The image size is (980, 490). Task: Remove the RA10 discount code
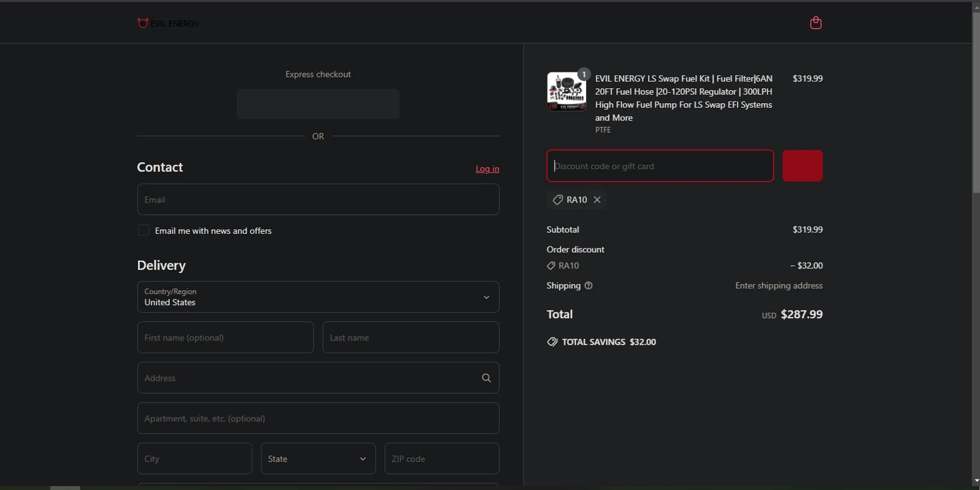tap(597, 200)
